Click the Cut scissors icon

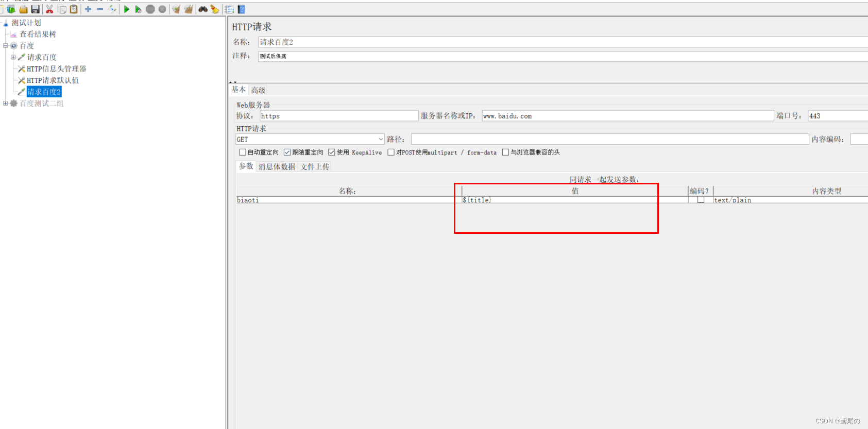click(49, 9)
